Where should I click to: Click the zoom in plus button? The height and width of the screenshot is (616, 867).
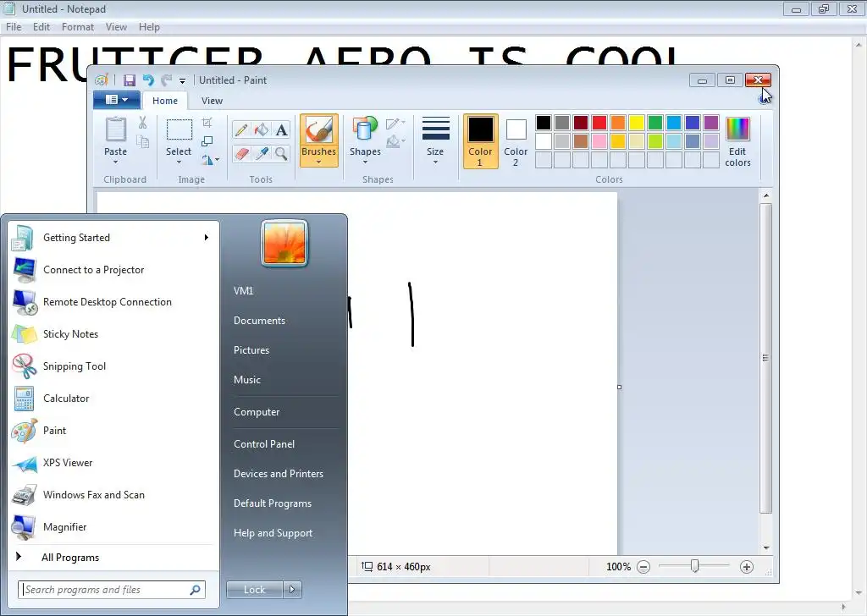747,567
